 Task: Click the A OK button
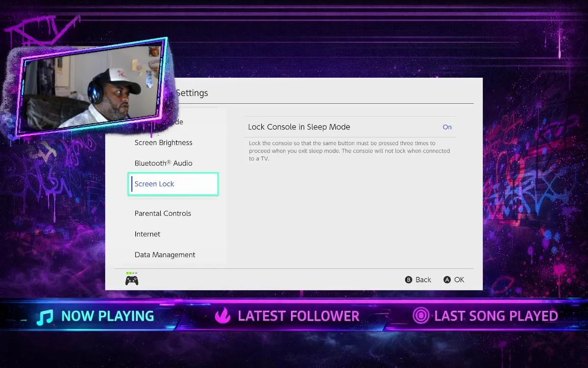coord(454,280)
